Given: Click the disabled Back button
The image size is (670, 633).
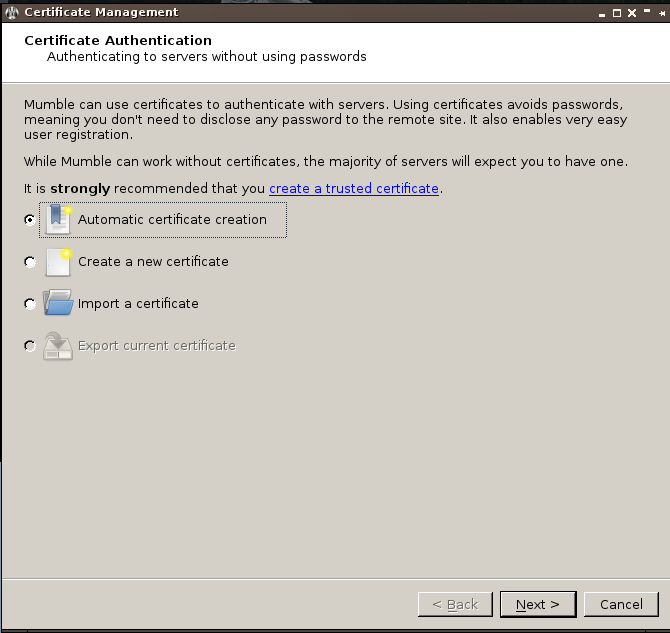Looking at the screenshot, I should [x=455, y=604].
